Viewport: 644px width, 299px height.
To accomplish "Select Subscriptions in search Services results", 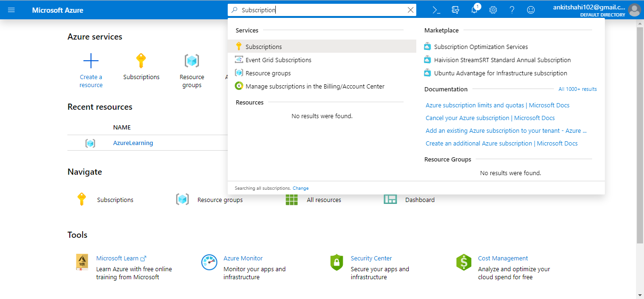I will click(322, 47).
